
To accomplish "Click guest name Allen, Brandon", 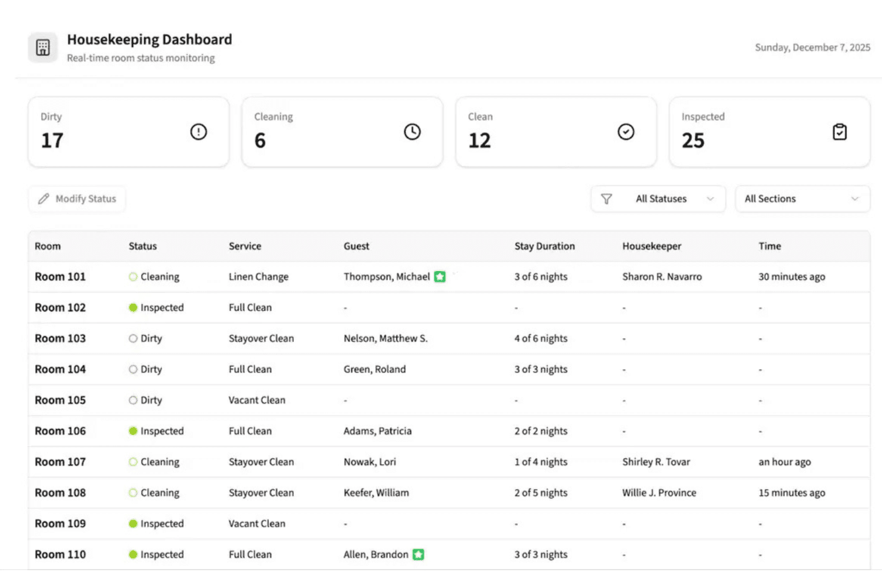I will coord(376,555).
